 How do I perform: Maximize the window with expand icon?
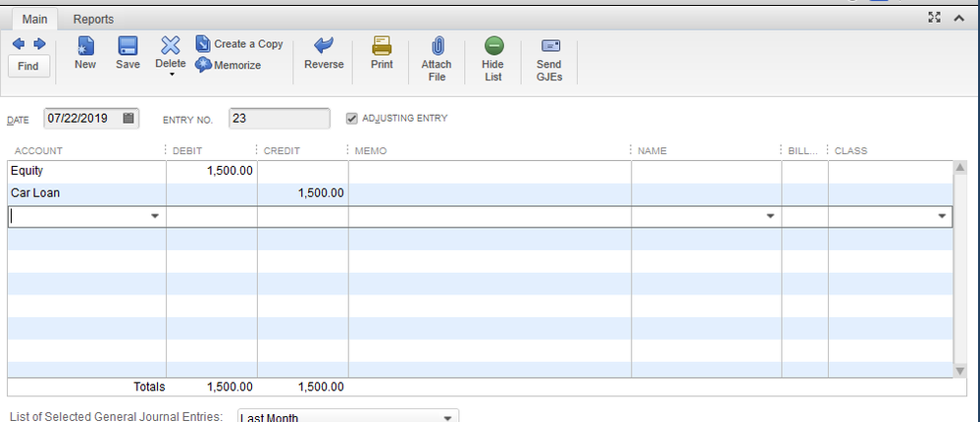(x=934, y=18)
